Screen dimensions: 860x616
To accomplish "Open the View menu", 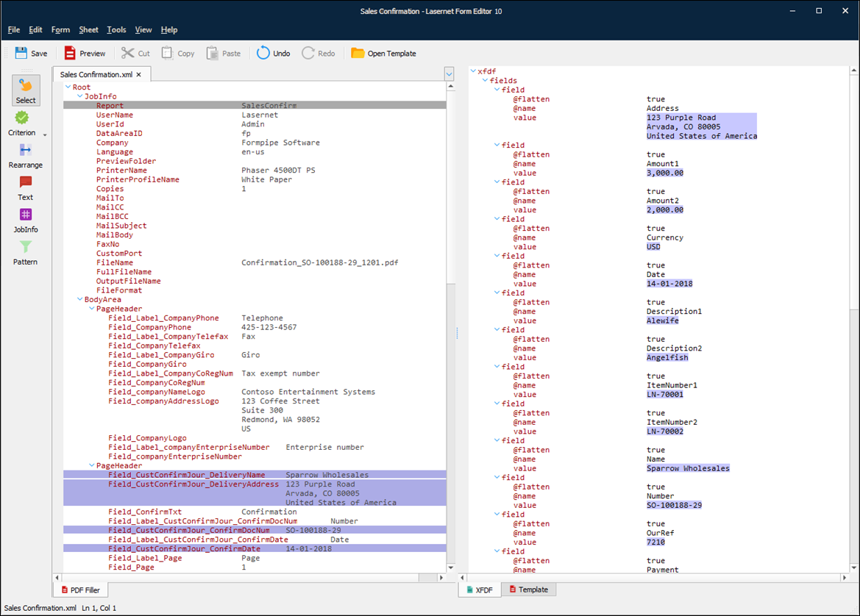I will 143,29.
